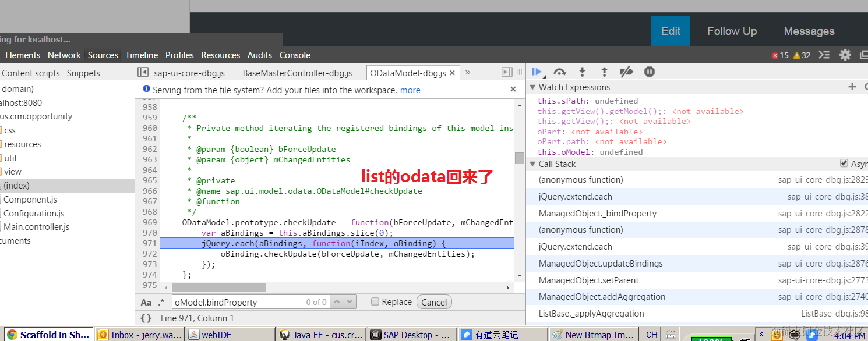Step into next function call

[x=582, y=72]
